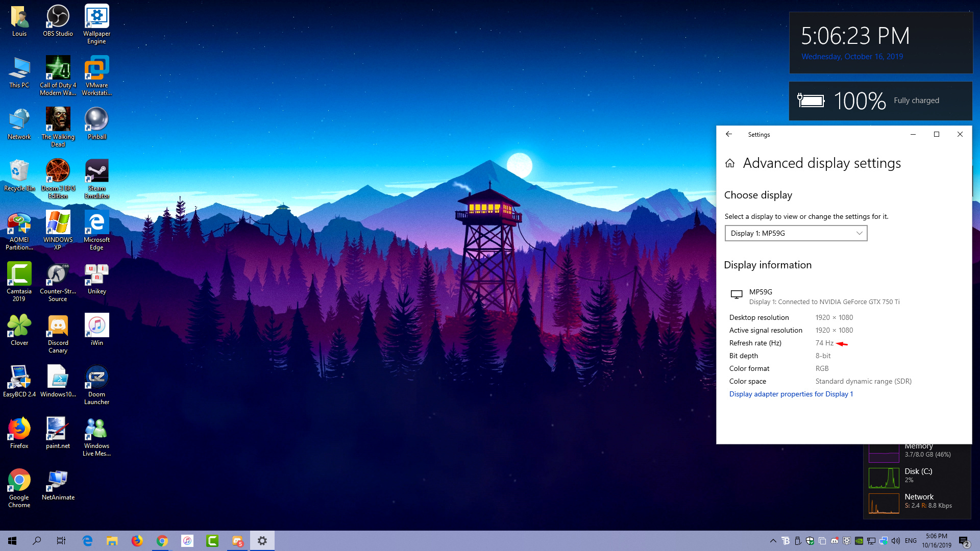The width and height of the screenshot is (980, 551).
Task: Click the Network activity graph widget
Action: 884,504
